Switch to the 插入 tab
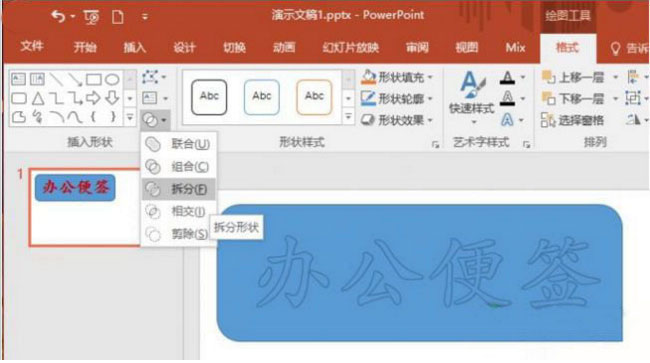Screen dimensions: 650x363 click(135, 47)
